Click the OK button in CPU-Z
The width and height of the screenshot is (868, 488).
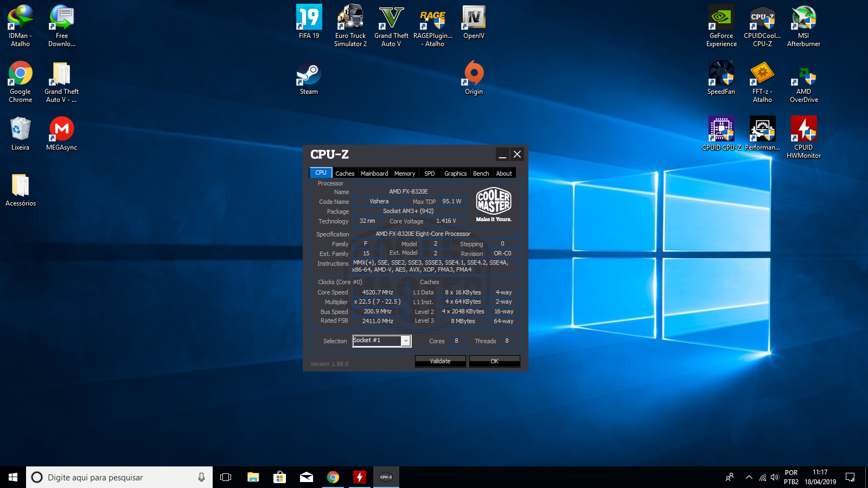tap(495, 361)
